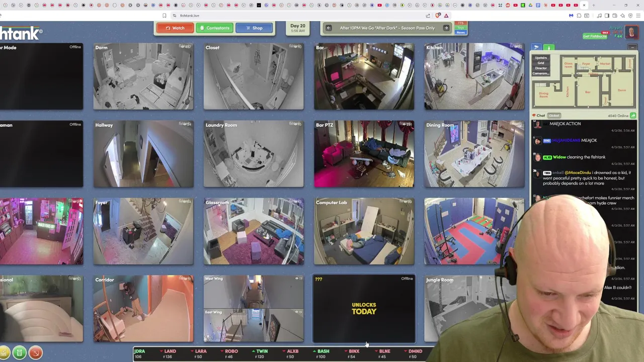Click Bar room on floor map
This screenshot has height=362, width=644.
coord(588,92)
